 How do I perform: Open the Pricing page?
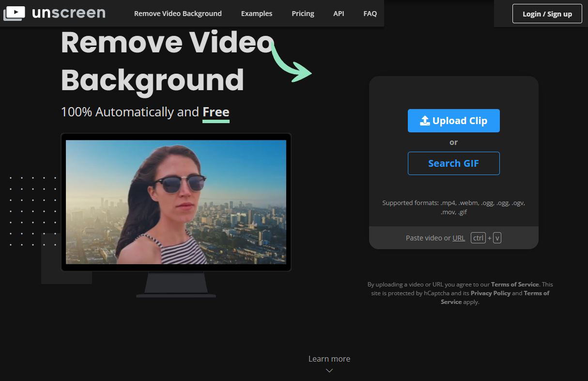click(x=303, y=14)
